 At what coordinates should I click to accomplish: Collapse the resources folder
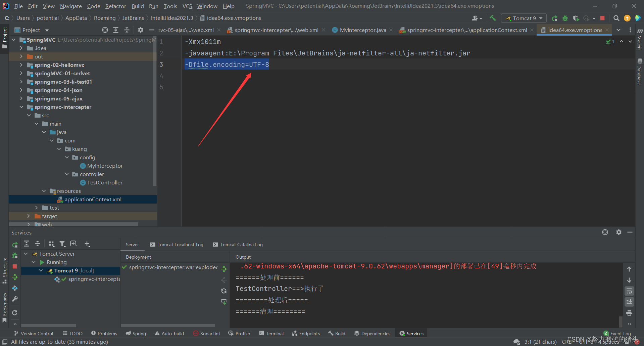coord(44,191)
